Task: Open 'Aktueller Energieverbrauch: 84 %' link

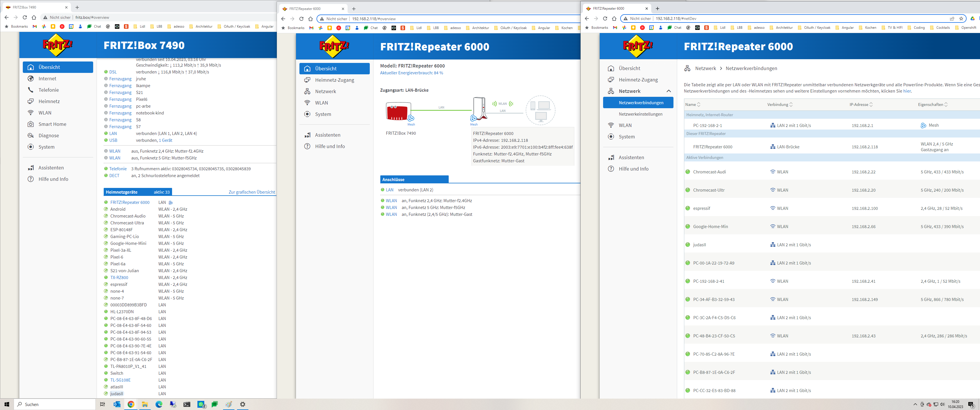Action: tap(411, 73)
